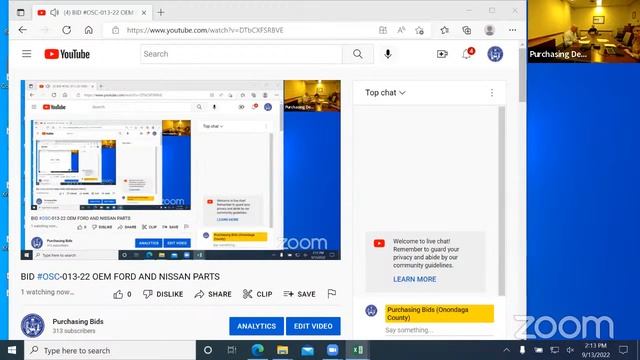
Task: Open Task View on the taskbar
Action: [232, 350]
